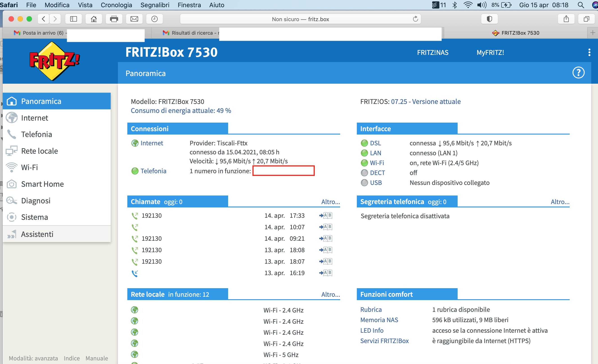Viewport: 598px width, 364px height.
Task: Open volume control in menu bar
Action: point(482,5)
